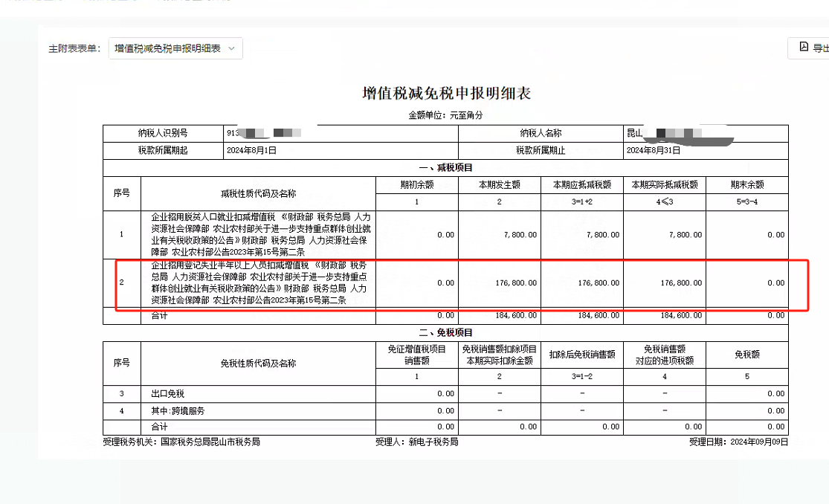Select the 企业招用脱贫人口就业扣减增值税 row description
Screen dimensions: 829x504
[x=258, y=234]
